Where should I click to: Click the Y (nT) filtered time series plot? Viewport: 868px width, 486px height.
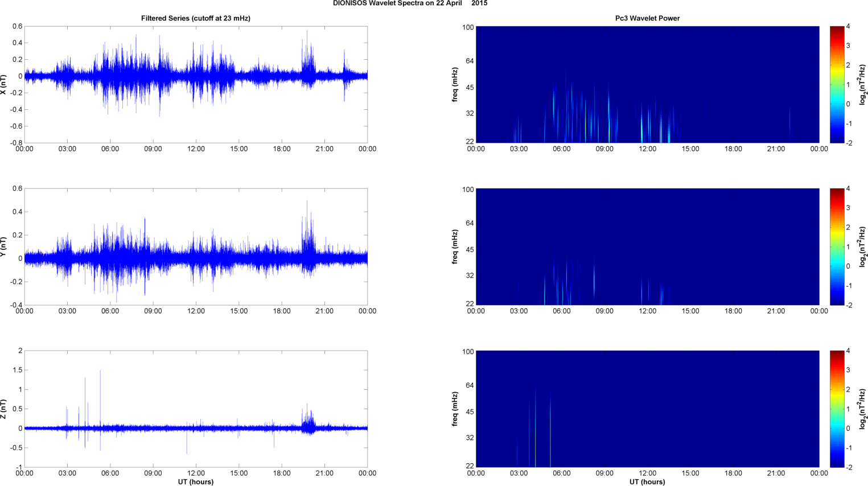[x=196, y=246]
